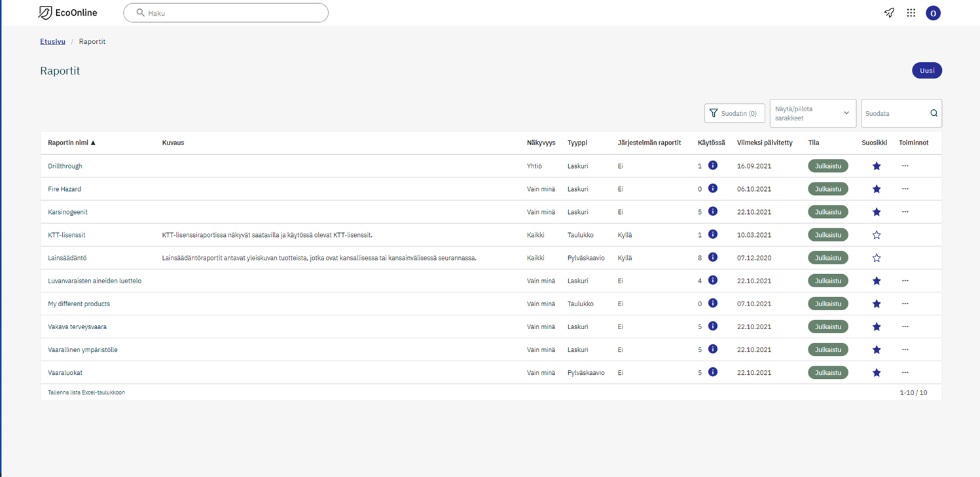Viewport: 980px width, 477px height.
Task: Open actions menu for My different products
Action: coord(905,304)
